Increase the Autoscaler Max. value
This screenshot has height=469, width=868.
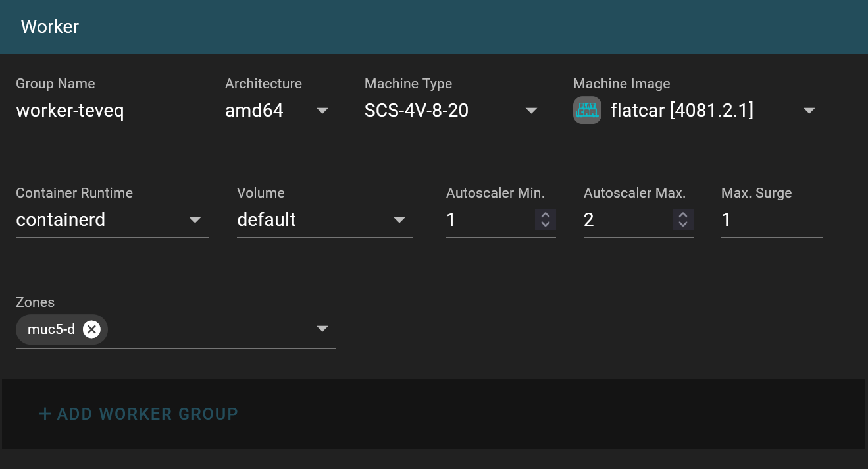pyautogui.click(x=683, y=215)
